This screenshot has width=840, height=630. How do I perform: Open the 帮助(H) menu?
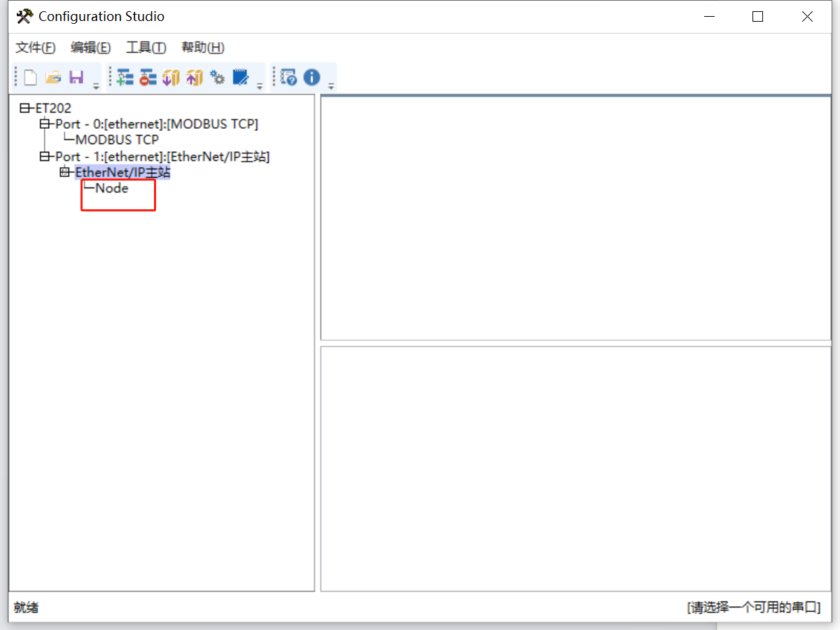coord(203,48)
